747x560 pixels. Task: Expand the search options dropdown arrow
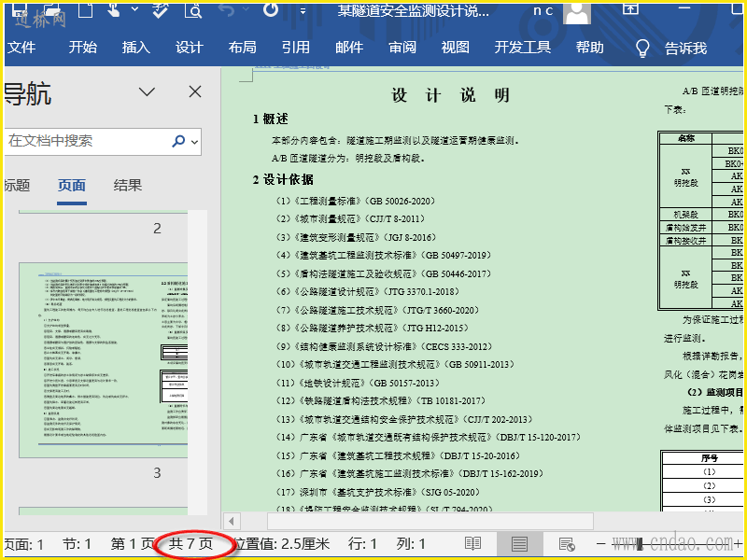pos(194,142)
